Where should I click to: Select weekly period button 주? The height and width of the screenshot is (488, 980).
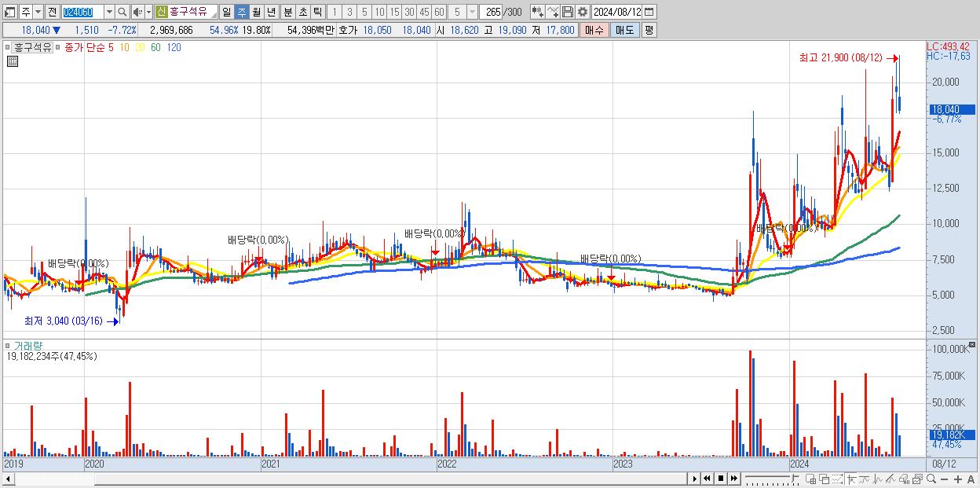coord(241,12)
